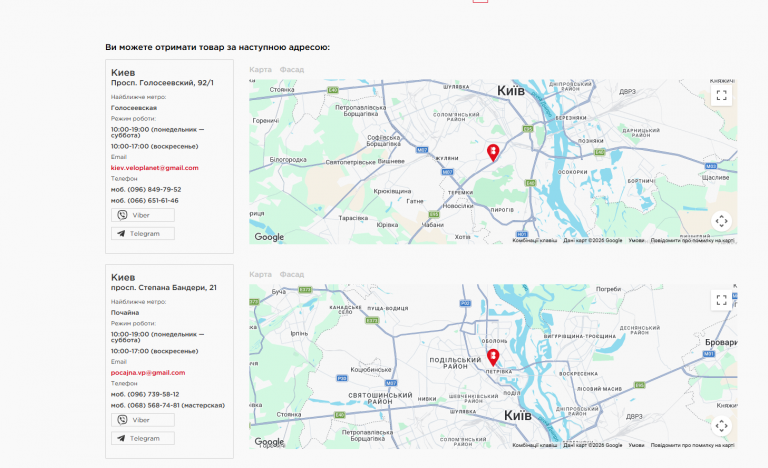Image resolution: width=768 pixels, height=468 pixels.
Task: Open Viber chat for Степана Бандери store
Action: pyautogui.click(x=143, y=420)
